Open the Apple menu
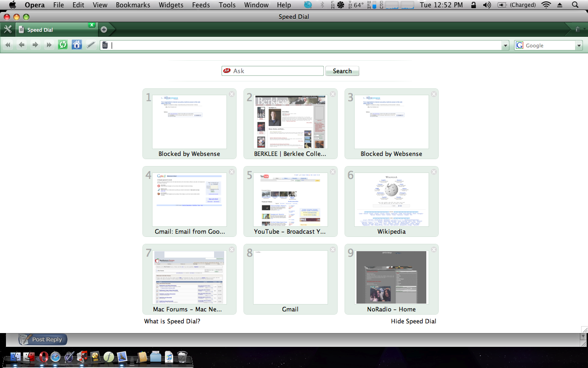Viewport: 588px width, 368px height. pyautogui.click(x=12, y=5)
